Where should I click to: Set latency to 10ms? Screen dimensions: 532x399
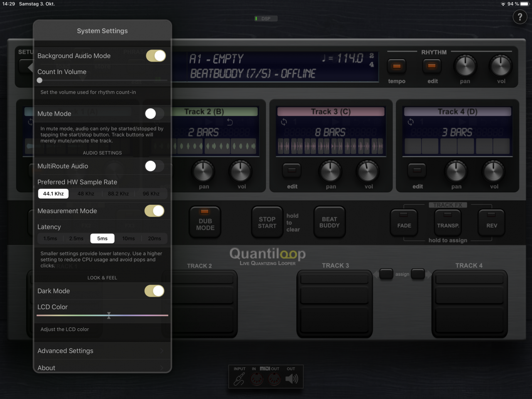[128, 238]
